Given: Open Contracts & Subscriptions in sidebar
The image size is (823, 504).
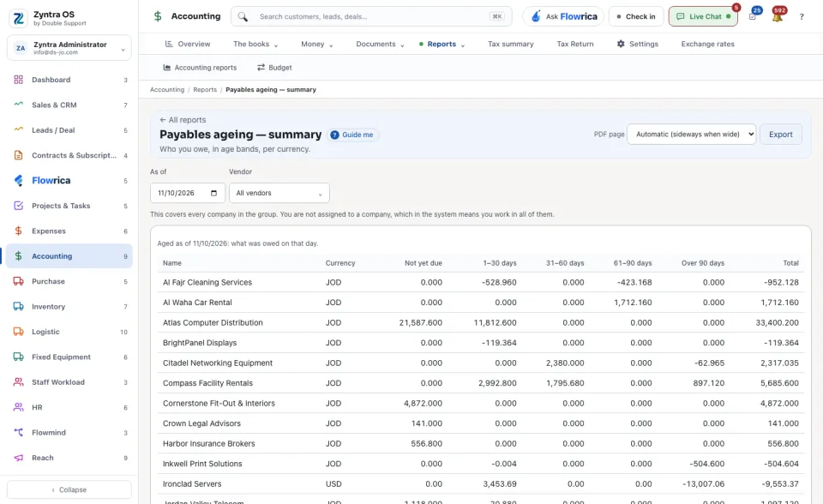Looking at the screenshot, I should (x=69, y=155).
